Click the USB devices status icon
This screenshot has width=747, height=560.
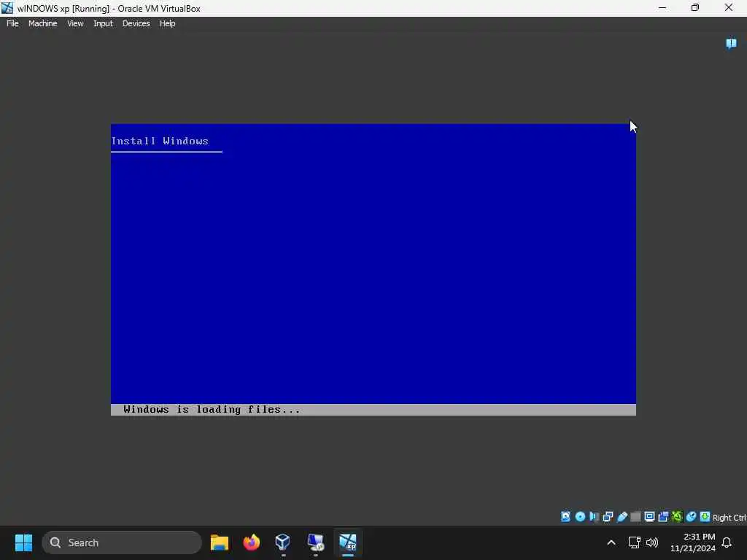[622, 517]
